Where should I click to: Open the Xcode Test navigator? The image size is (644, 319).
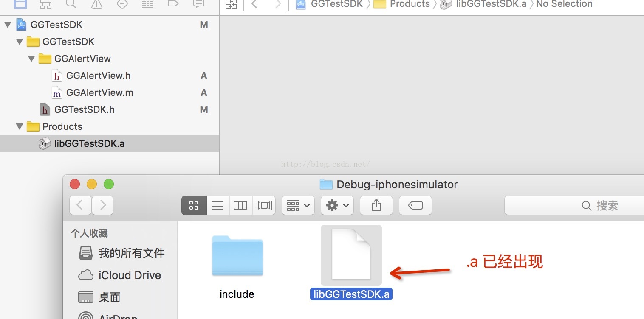122,4
